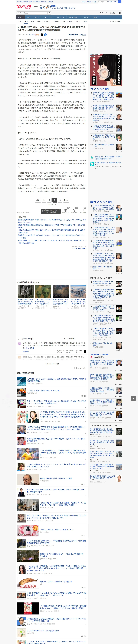The width and height of the screenshot is (138, 644).
Task: Select the 科学 category
Action: pos(71,21)
